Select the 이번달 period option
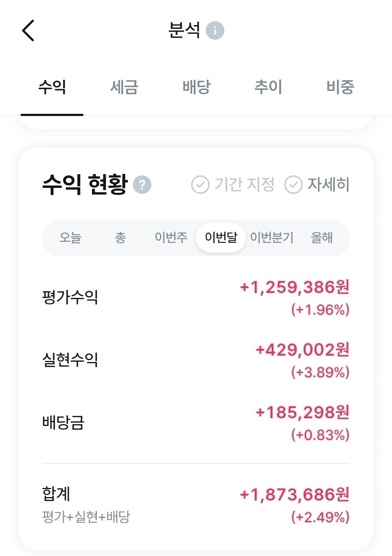 pyautogui.click(x=221, y=237)
